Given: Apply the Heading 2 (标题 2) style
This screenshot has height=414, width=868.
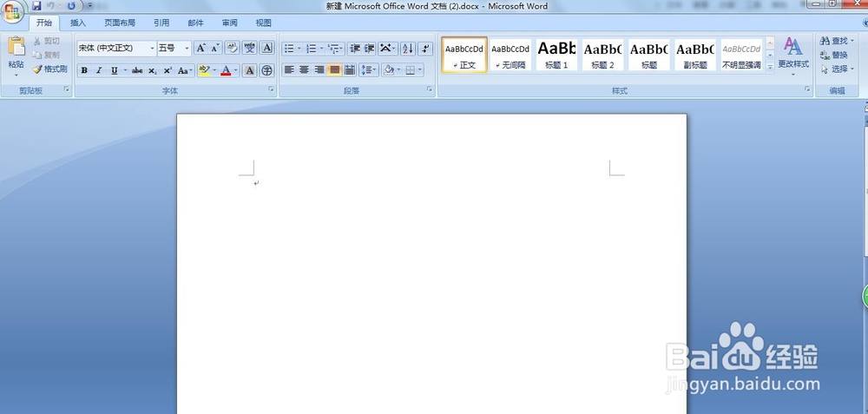Looking at the screenshot, I should click(603, 55).
